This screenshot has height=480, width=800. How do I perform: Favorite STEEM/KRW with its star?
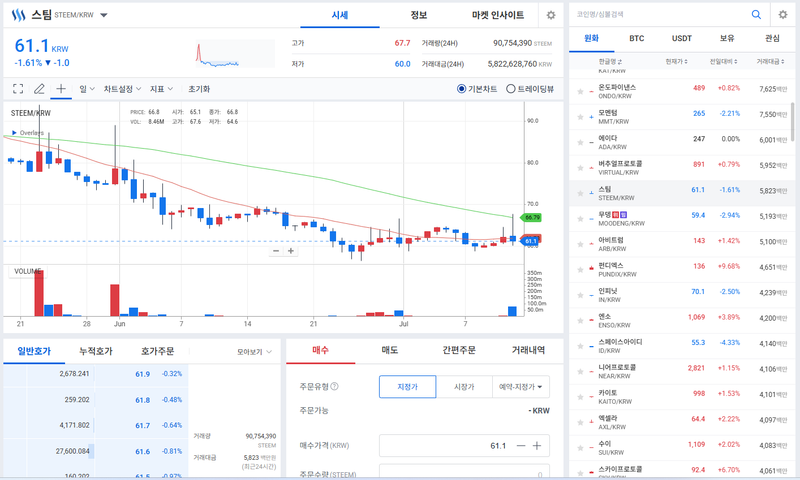tap(580, 193)
